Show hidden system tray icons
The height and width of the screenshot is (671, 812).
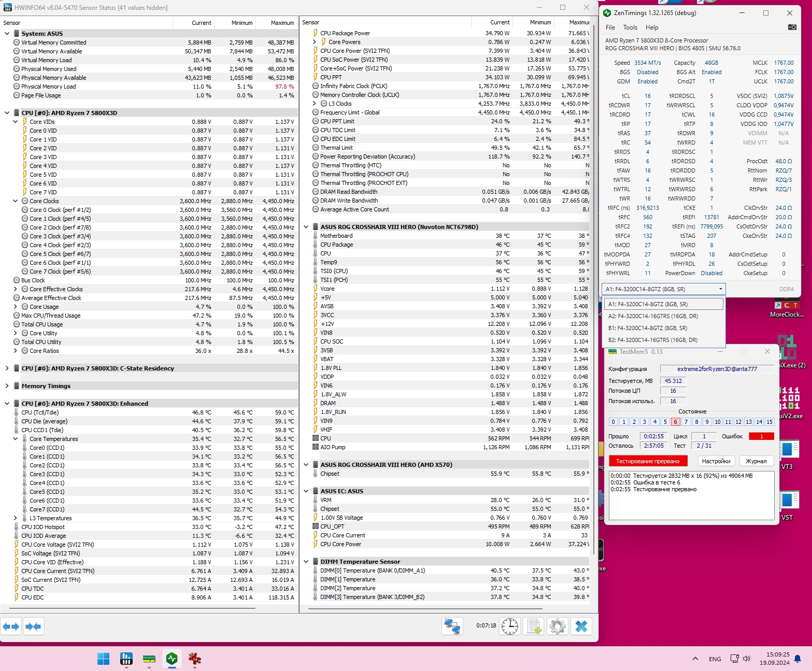point(695,659)
